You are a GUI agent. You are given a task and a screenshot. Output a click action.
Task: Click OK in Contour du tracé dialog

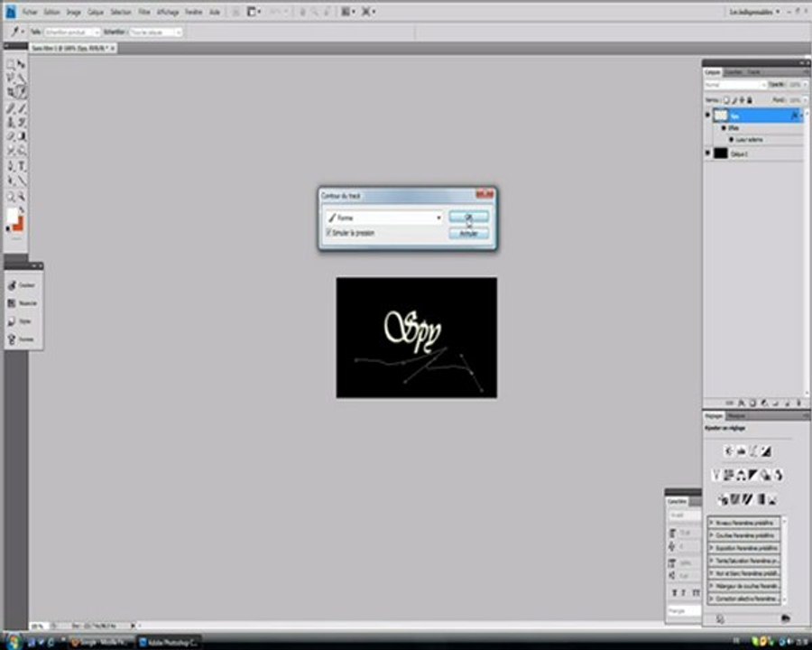468,218
